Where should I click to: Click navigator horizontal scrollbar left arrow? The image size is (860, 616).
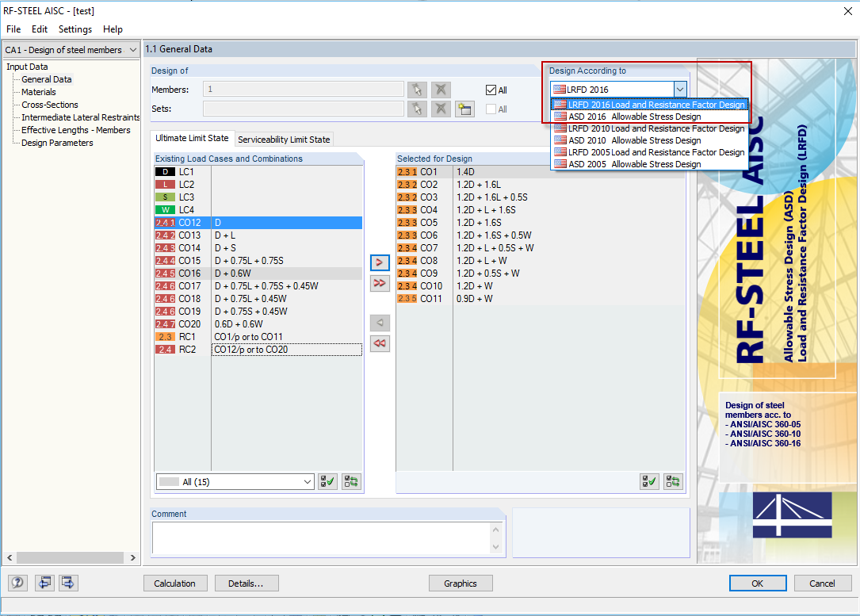pyautogui.click(x=10, y=557)
